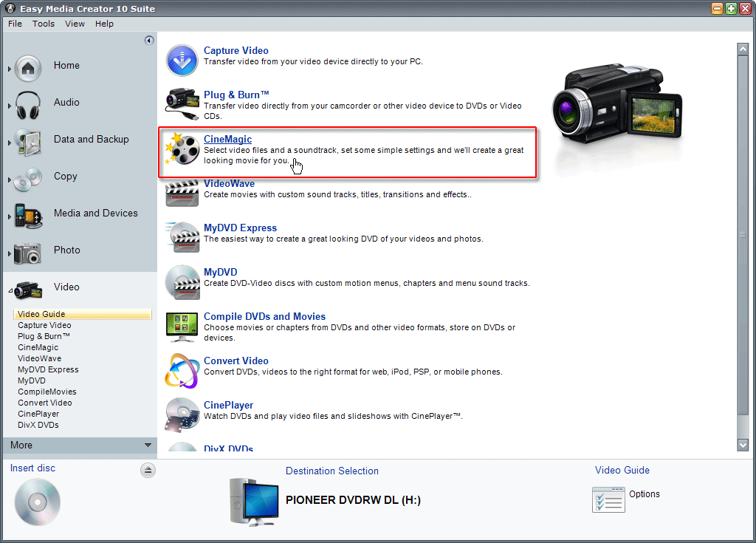Select VideoWave in the sidebar list
The height and width of the screenshot is (543, 756).
[x=40, y=358]
